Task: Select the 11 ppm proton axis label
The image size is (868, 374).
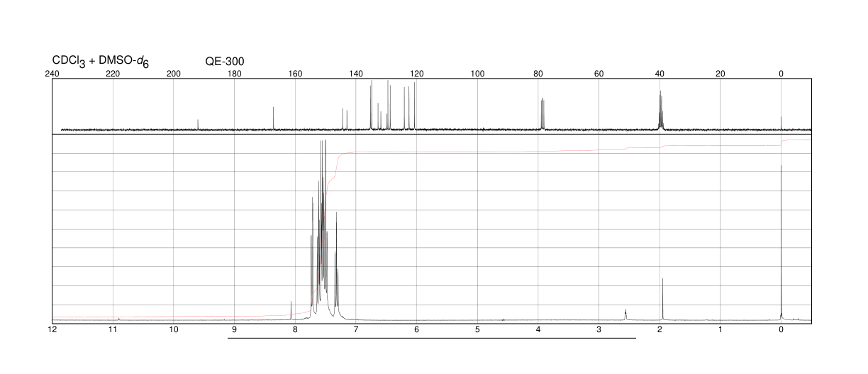Action: (113, 329)
